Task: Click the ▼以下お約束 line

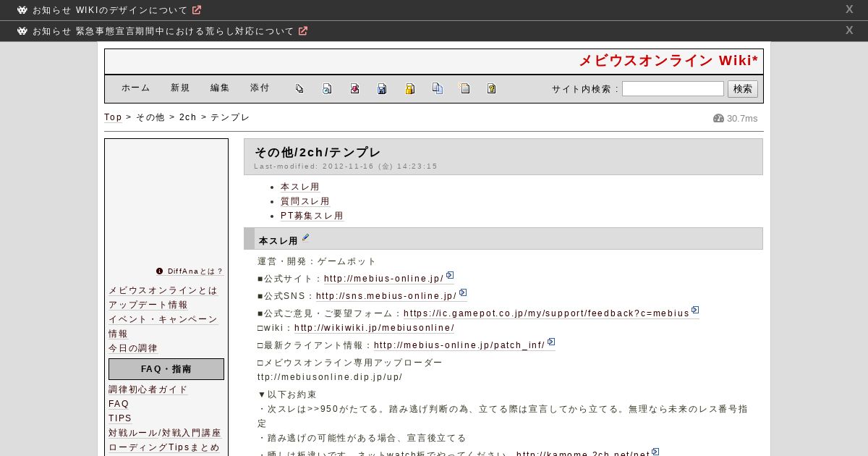Action: coord(287,394)
